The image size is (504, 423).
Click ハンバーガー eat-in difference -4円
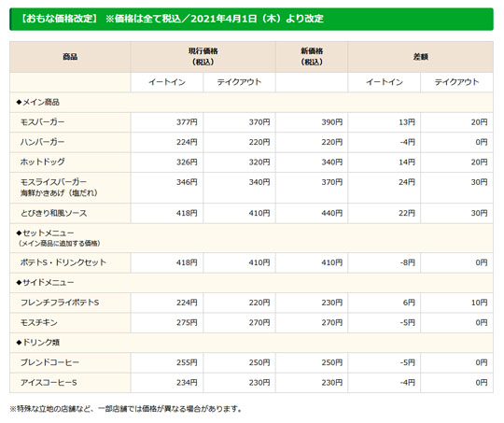(408, 142)
